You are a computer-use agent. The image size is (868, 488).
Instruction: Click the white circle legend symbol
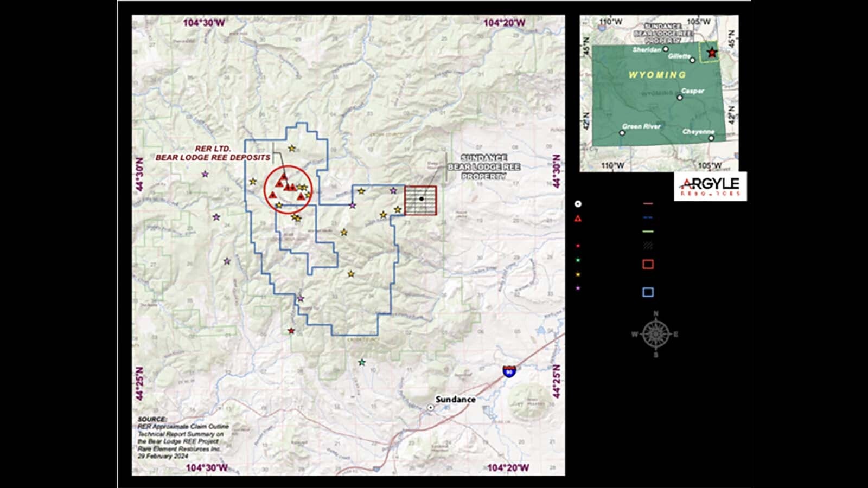click(x=578, y=204)
